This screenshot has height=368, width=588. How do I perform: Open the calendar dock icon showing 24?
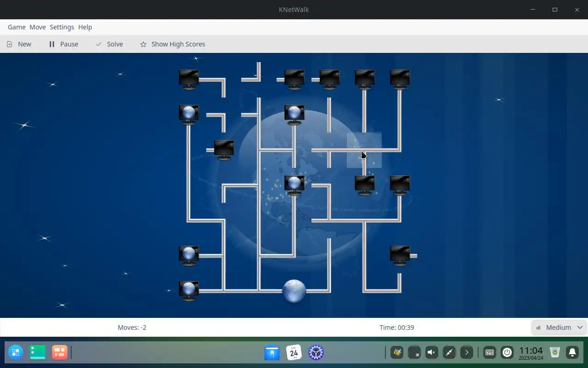(294, 352)
